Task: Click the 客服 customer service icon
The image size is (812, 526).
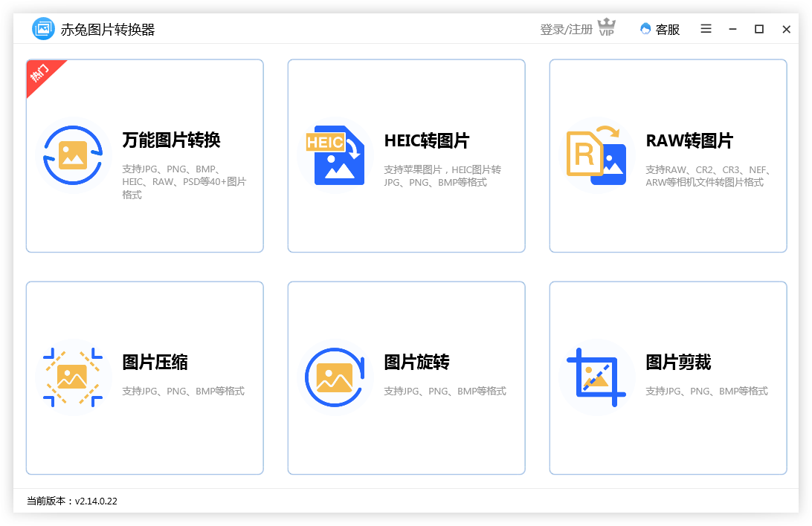Action: 645,29
